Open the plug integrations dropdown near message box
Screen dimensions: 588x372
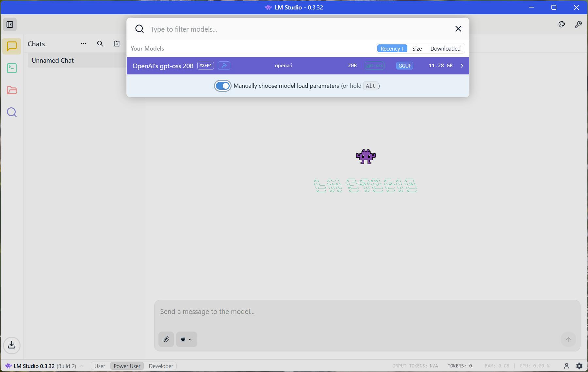coord(186,339)
